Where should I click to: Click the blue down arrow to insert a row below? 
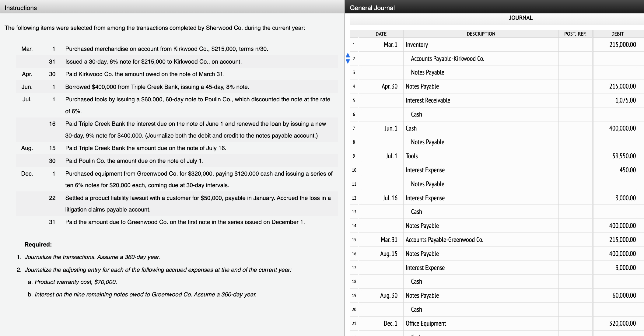click(x=347, y=61)
